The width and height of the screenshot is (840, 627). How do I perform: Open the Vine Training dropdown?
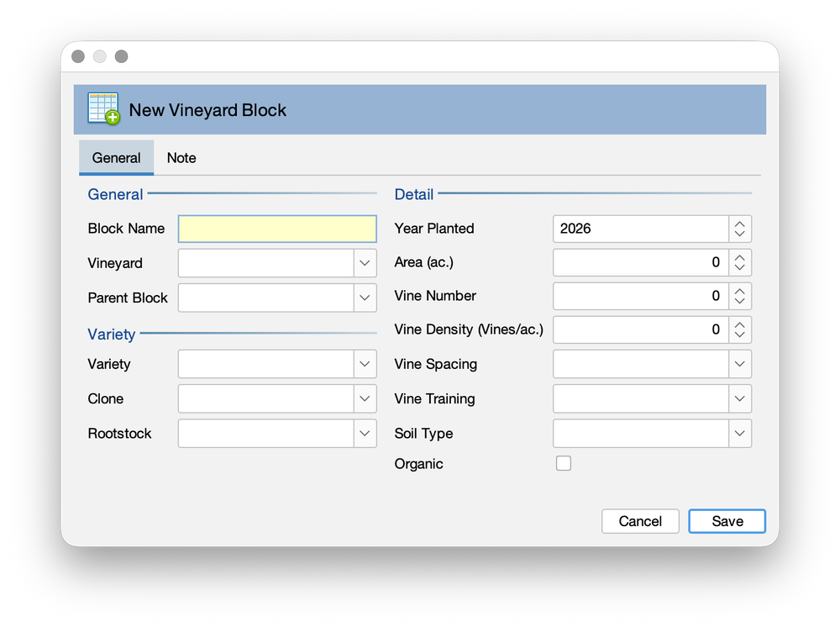click(x=740, y=398)
